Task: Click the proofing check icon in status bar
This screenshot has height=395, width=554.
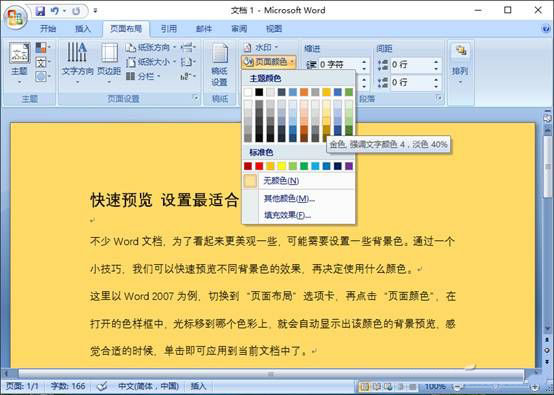Action: point(102,387)
